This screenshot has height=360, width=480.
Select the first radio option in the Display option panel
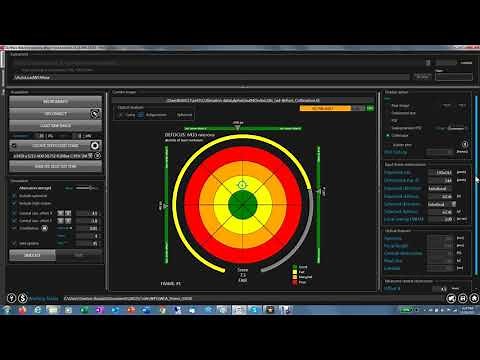pyautogui.click(x=388, y=106)
